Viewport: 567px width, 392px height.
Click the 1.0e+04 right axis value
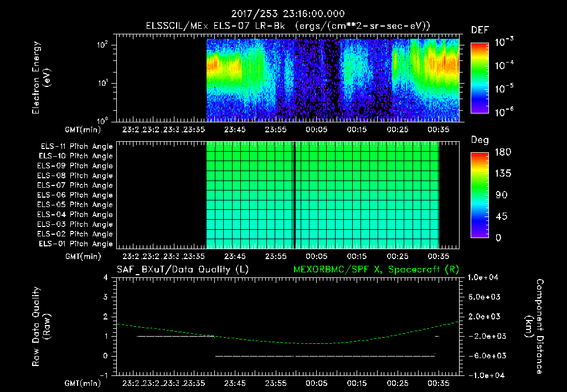pos(483,277)
